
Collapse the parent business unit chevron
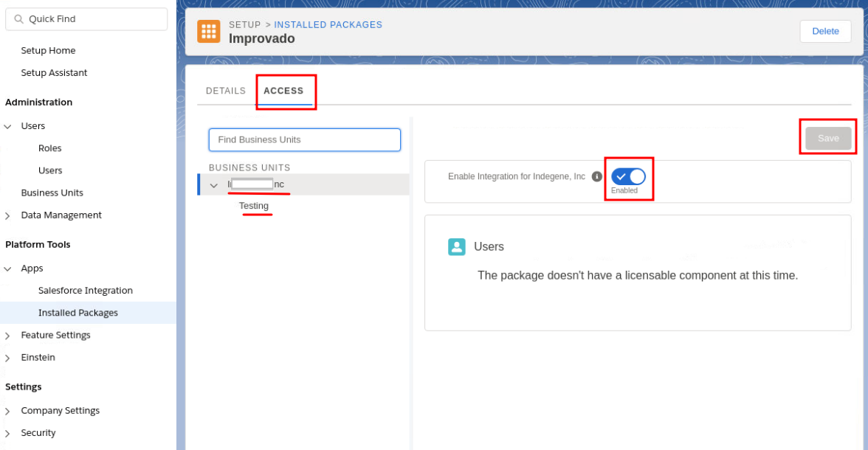click(x=214, y=185)
